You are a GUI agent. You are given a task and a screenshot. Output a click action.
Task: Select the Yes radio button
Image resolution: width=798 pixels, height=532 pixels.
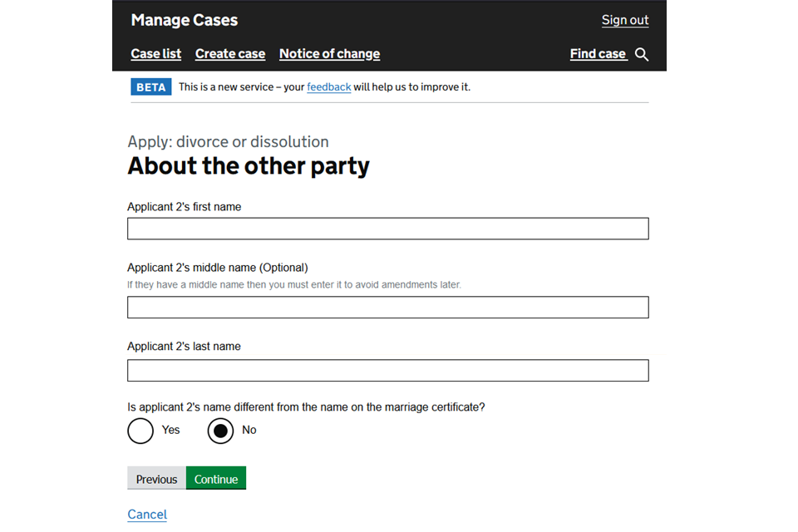pos(141,431)
